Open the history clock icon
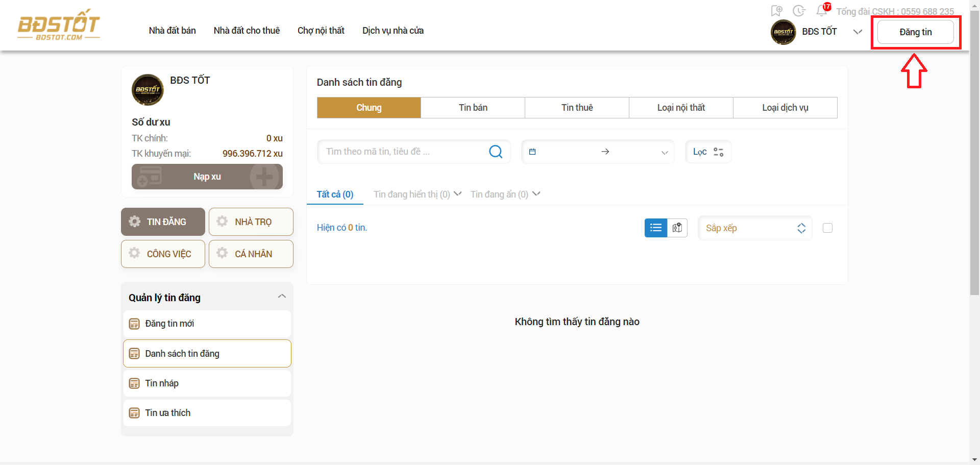980x465 pixels. pyautogui.click(x=799, y=11)
